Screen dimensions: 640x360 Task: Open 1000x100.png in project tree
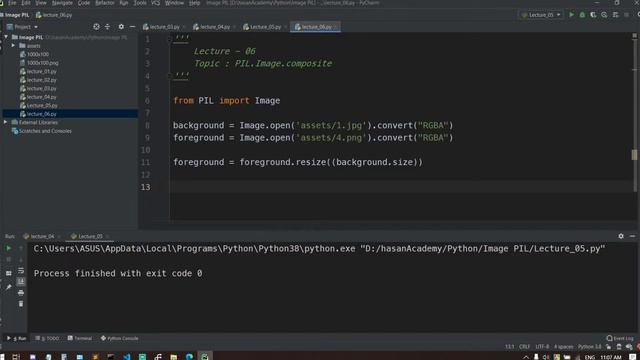tap(42, 63)
